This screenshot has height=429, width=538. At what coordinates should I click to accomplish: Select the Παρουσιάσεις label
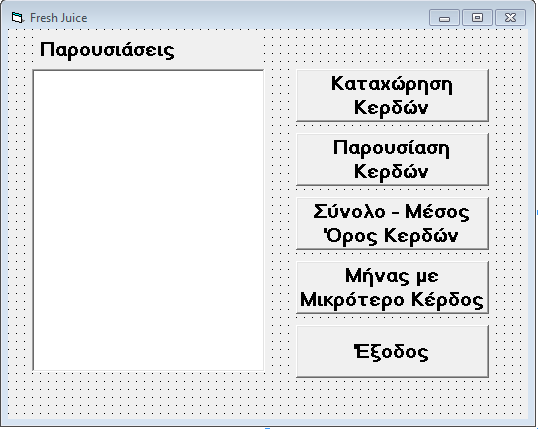tap(107, 50)
